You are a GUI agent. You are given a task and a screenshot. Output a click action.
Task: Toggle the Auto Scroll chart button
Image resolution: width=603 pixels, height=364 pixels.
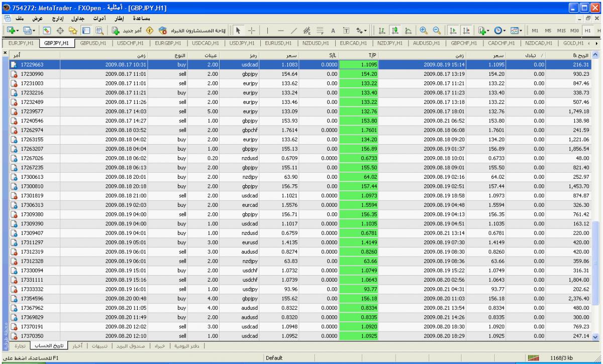coord(452,30)
